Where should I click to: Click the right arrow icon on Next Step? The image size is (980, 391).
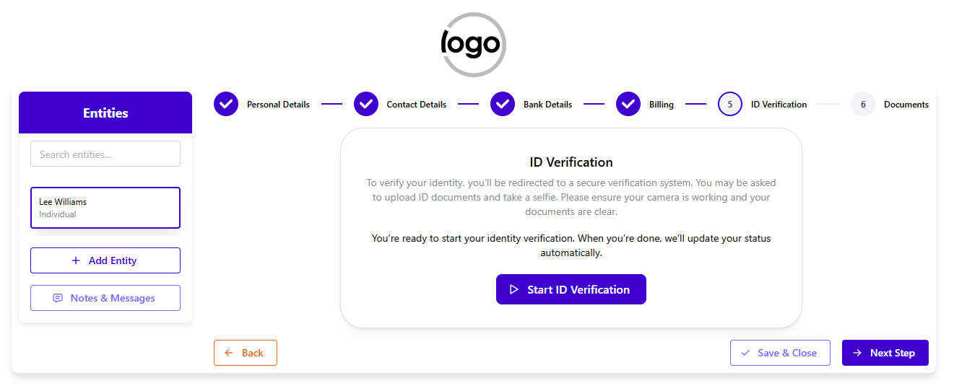[x=857, y=353]
